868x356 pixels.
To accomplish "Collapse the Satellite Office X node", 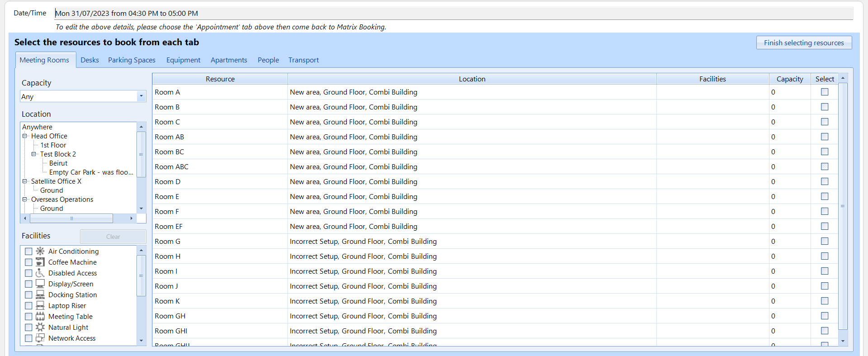I will click(25, 181).
